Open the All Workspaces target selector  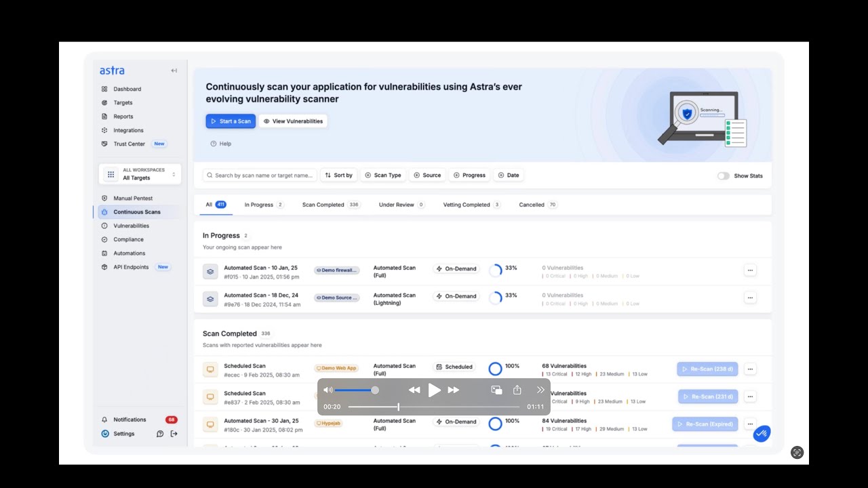click(x=140, y=174)
